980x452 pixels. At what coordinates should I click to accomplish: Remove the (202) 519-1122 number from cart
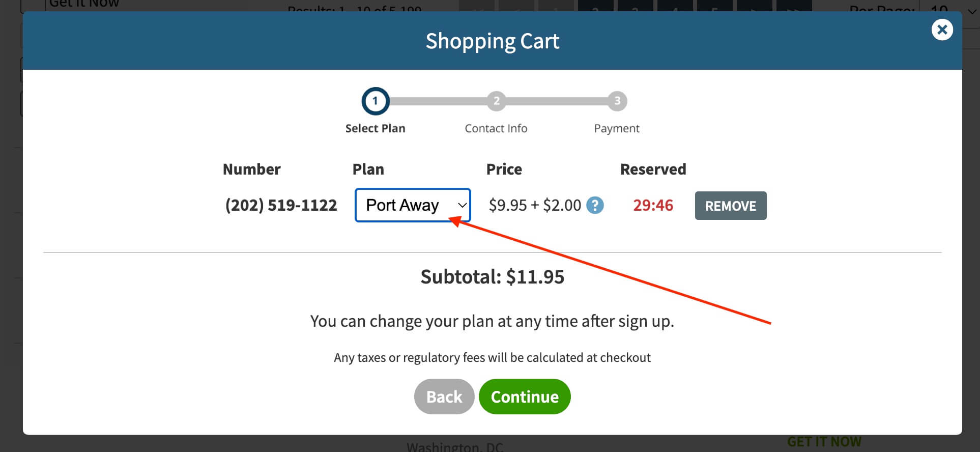coord(730,206)
